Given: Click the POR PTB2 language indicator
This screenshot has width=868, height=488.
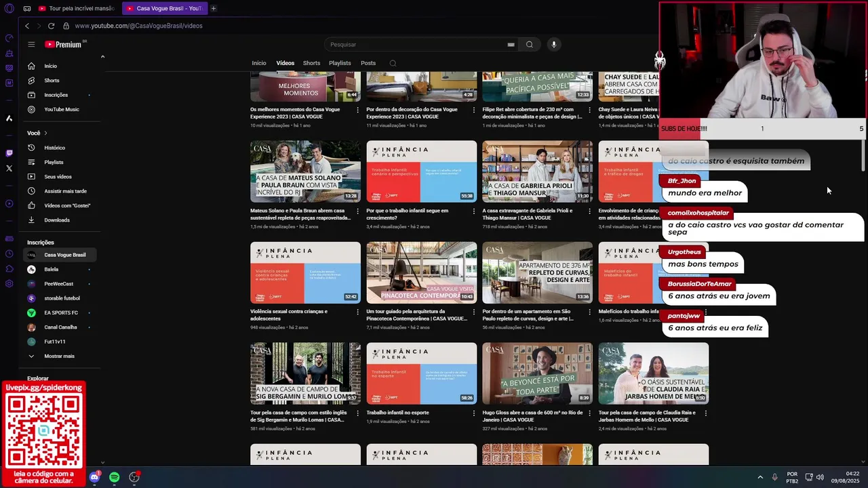Looking at the screenshot, I should [x=792, y=477].
